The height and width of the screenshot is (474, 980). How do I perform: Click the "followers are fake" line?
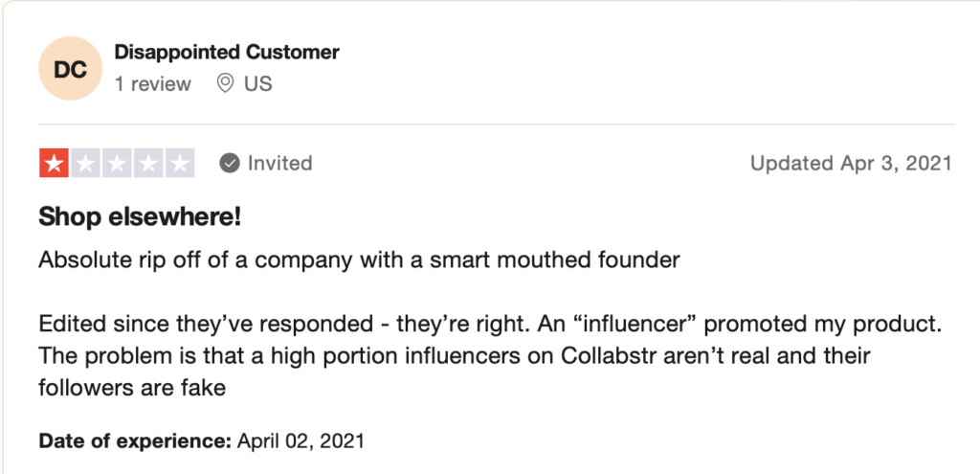click(x=132, y=389)
